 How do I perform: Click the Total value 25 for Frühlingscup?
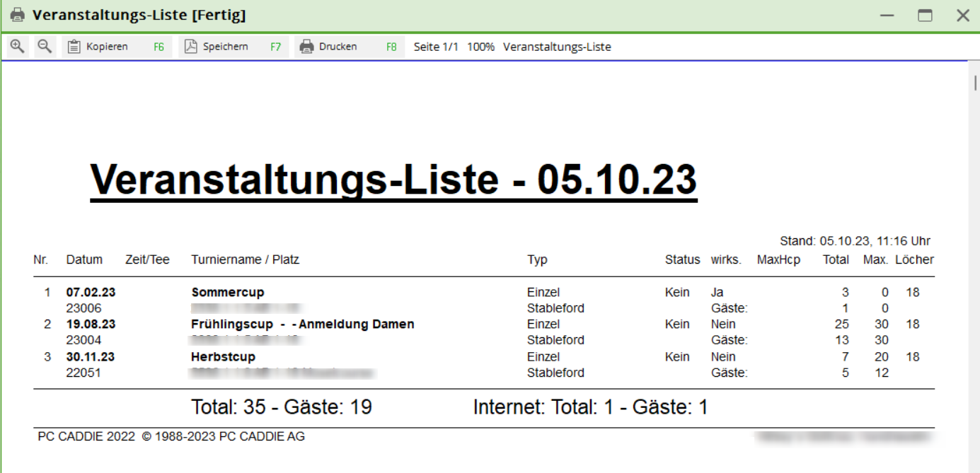[842, 324]
